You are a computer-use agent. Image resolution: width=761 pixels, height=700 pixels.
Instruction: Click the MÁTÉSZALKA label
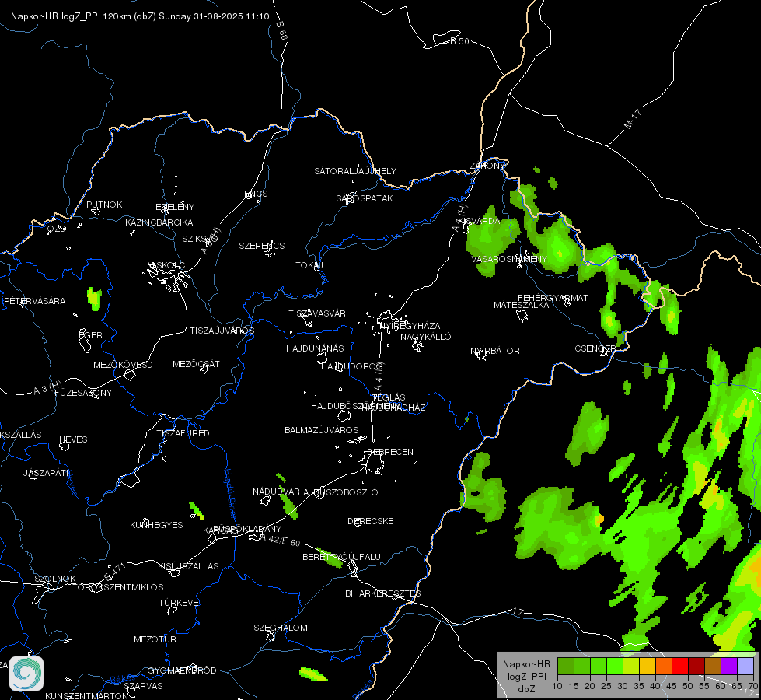pos(522,305)
